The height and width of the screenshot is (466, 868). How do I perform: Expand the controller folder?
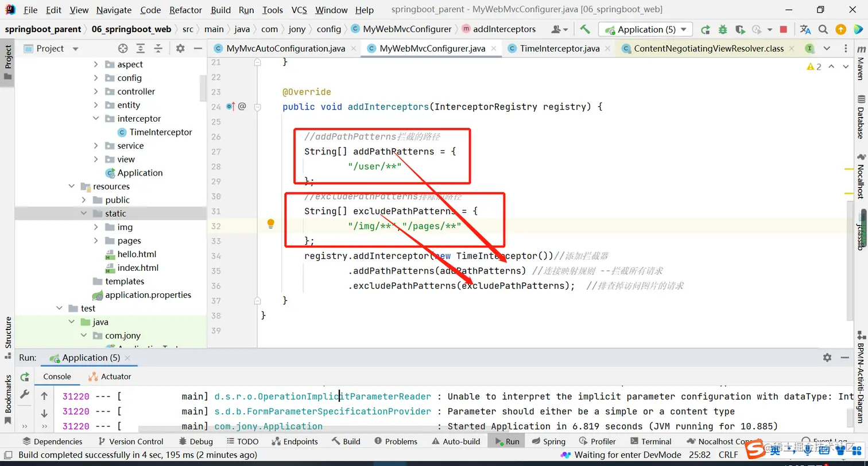click(96, 91)
